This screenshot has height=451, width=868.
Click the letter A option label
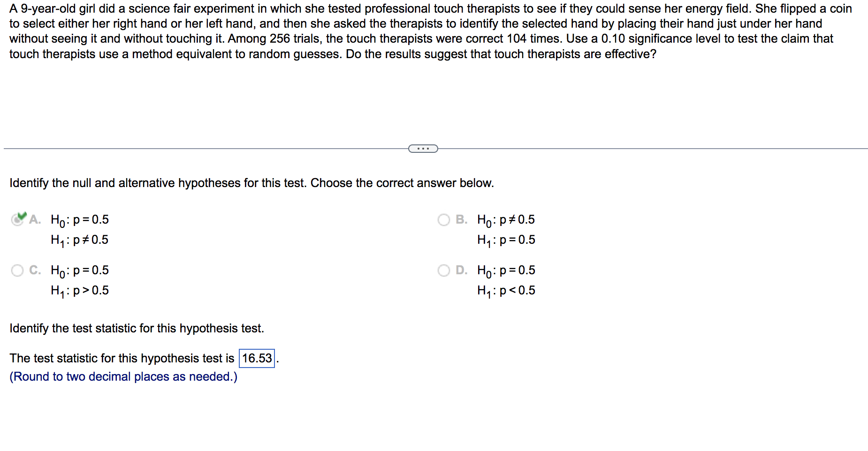pos(35,219)
